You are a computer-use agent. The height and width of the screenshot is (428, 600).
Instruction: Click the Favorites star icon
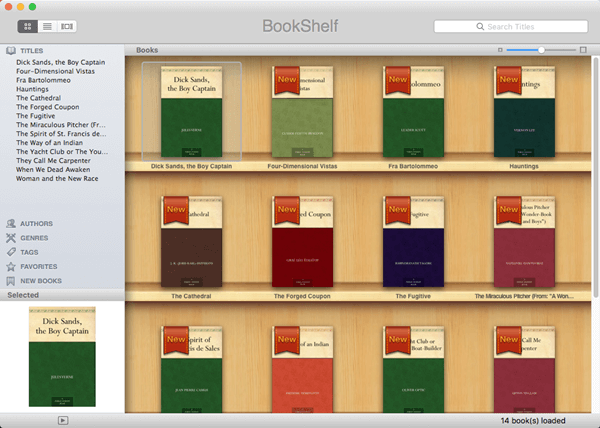tap(11, 267)
